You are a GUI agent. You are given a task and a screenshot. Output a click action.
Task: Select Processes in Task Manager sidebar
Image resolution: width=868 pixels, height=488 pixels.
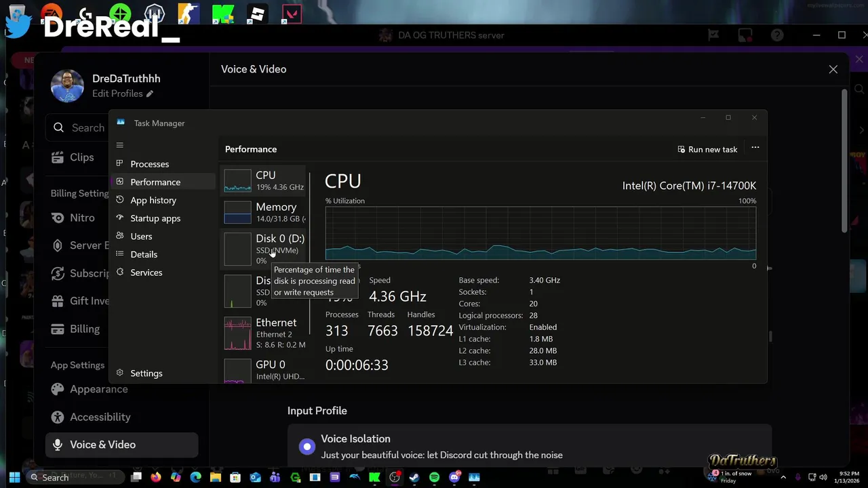[162, 164]
